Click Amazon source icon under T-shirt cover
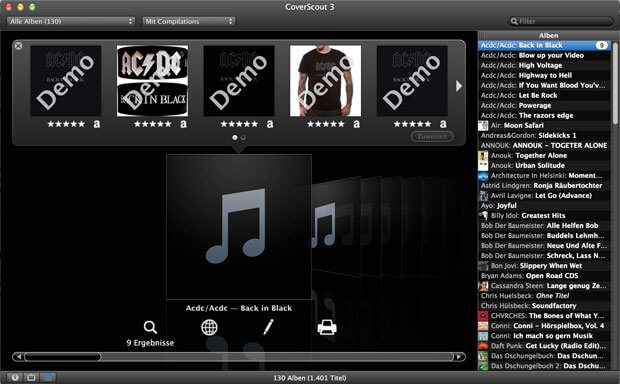This screenshot has width=620, height=384. click(x=356, y=124)
